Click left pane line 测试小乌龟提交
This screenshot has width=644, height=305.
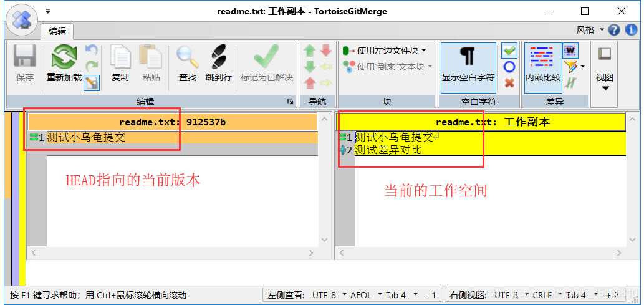[86, 138]
